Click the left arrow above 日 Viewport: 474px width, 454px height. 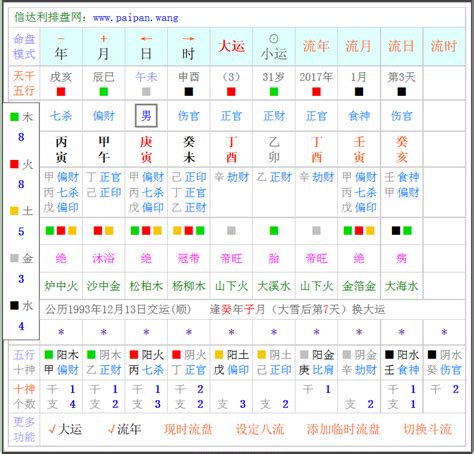[x=146, y=39]
